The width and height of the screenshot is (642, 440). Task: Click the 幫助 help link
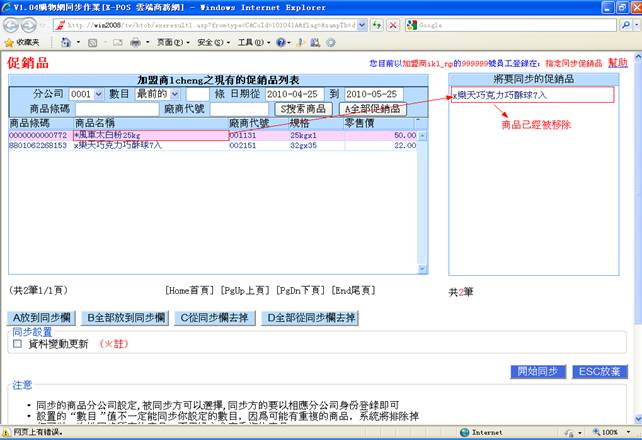618,62
